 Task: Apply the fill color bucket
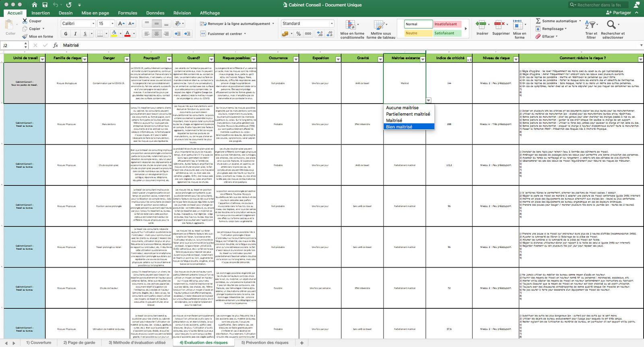point(114,33)
